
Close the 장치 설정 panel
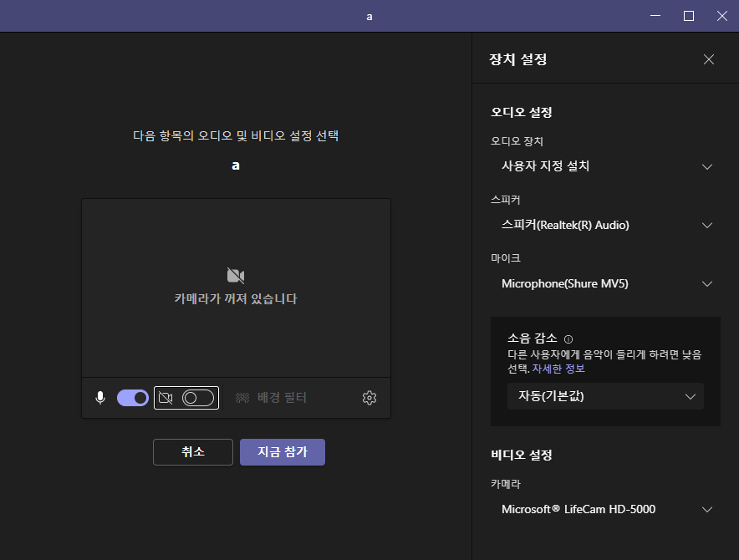click(708, 59)
